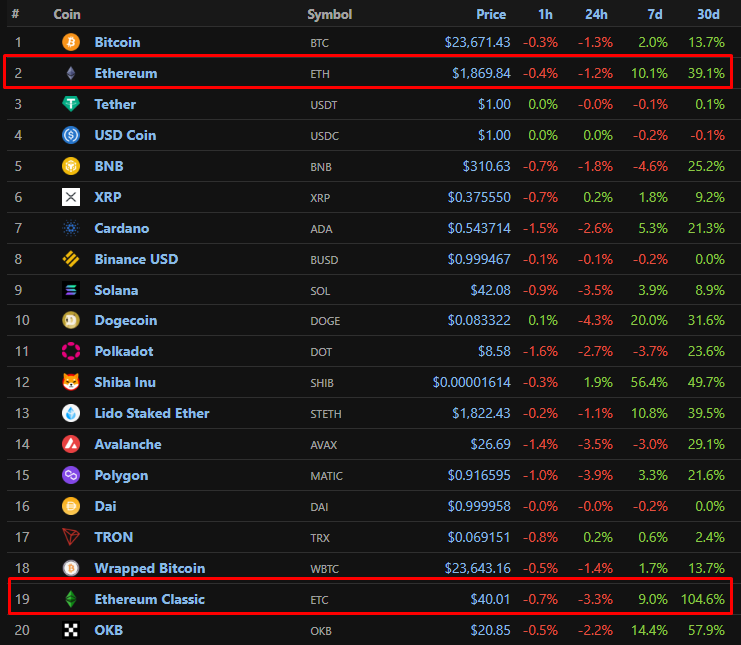Viewport: 741px width, 645px height.
Task: Sort by the 30d change column header
Action: pyautogui.click(x=708, y=15)
